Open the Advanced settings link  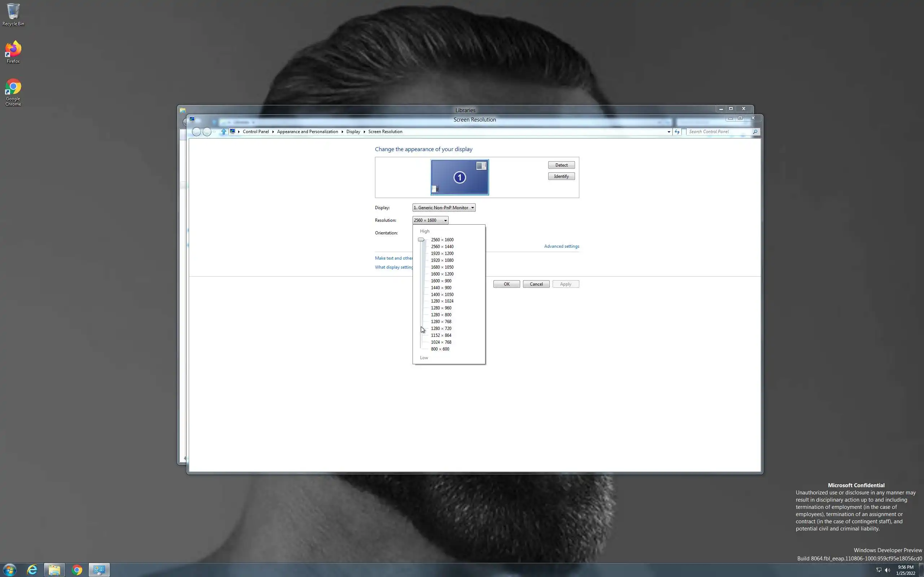561,247
